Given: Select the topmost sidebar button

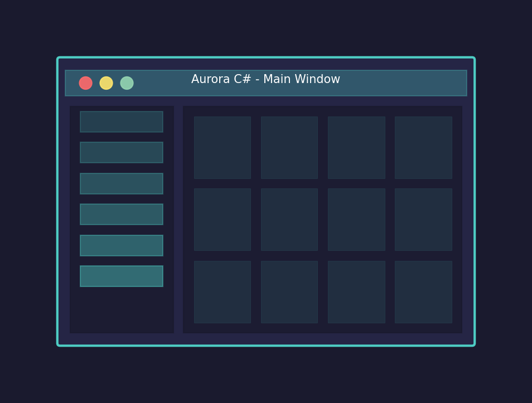Looking at the screenshot, I should (x=121, y=122).
